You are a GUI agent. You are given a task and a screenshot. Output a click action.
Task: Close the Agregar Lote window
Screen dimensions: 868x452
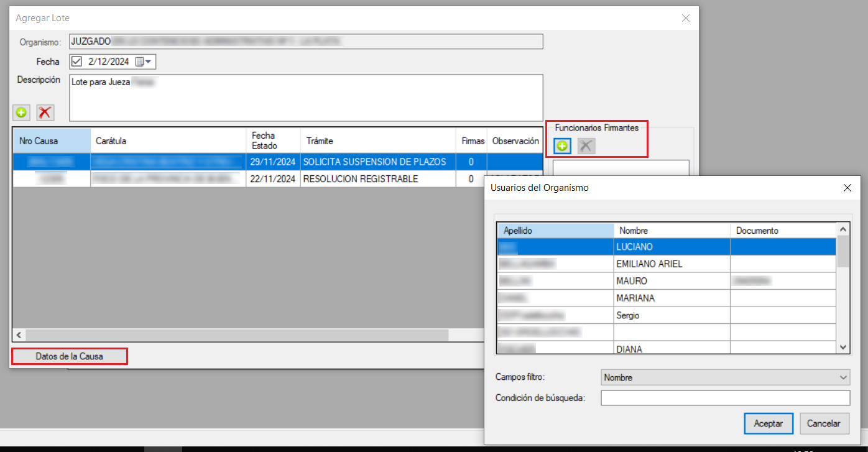[x=686, y=18]
